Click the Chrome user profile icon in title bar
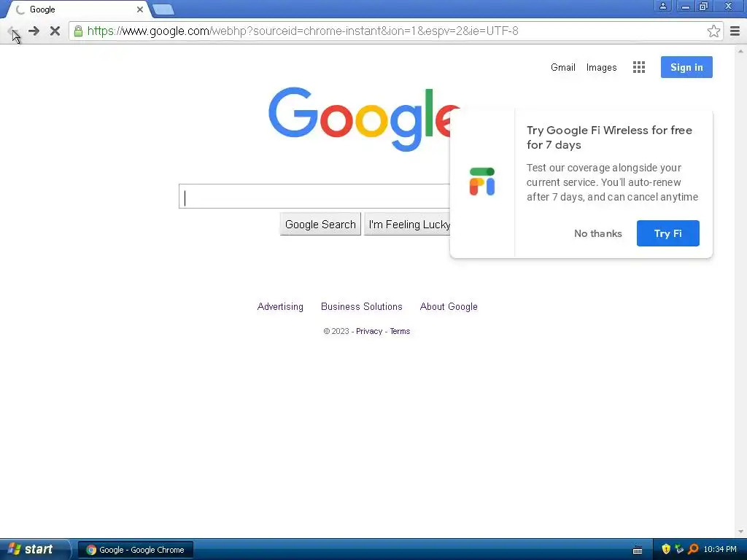This screenshot has width=747, height=560. point(662,6)
